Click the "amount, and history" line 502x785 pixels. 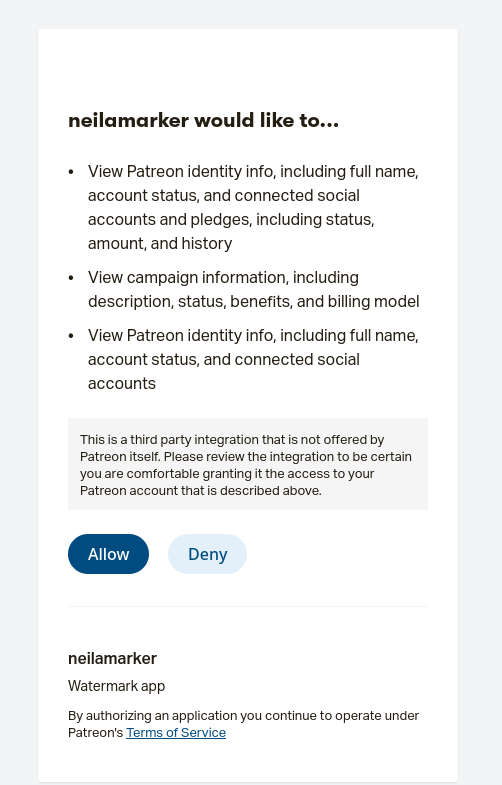point(160,243)
